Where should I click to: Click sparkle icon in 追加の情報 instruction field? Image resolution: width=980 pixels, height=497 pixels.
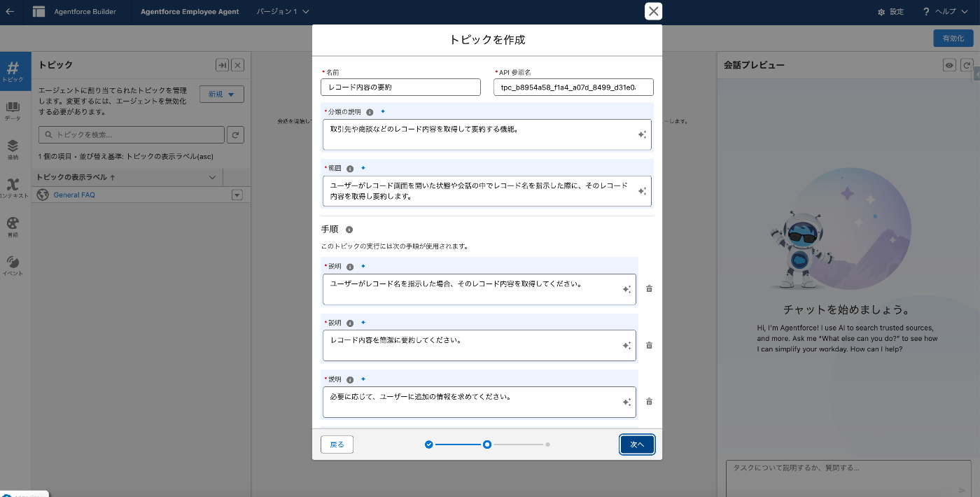(x=627, y=402)
